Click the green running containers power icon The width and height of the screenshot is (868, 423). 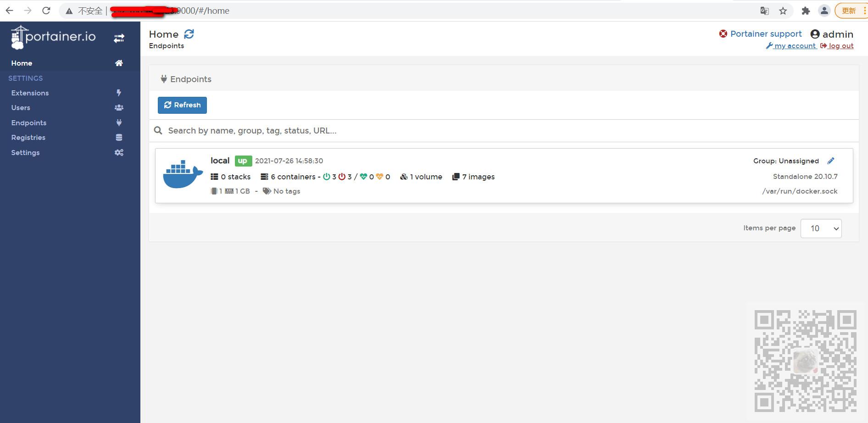point(327,177)
